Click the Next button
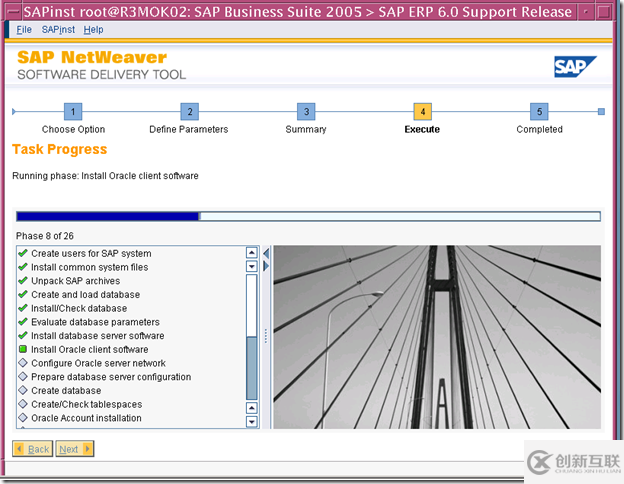Viewport: 624px width, 484px height. (74, 449)
